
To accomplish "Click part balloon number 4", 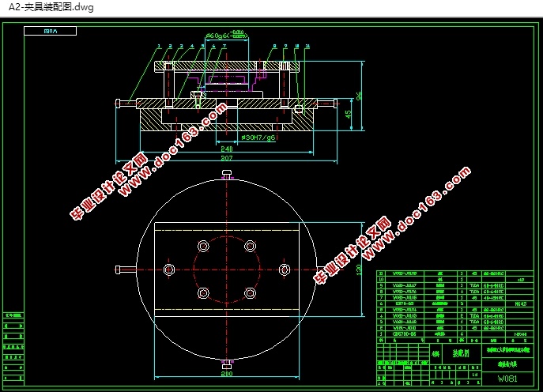I will 192,46.
